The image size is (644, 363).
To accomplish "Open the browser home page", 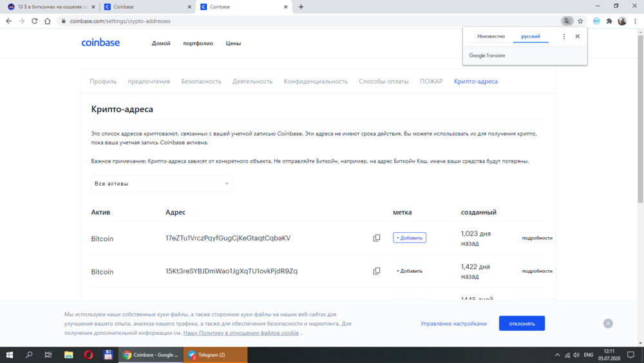I will click(x=48, y=21).
